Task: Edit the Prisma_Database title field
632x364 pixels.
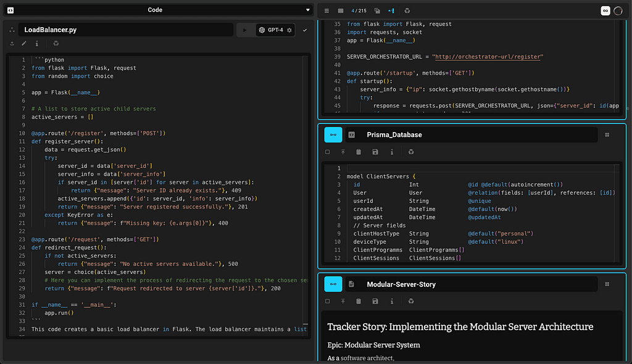Action: (472, 134)
